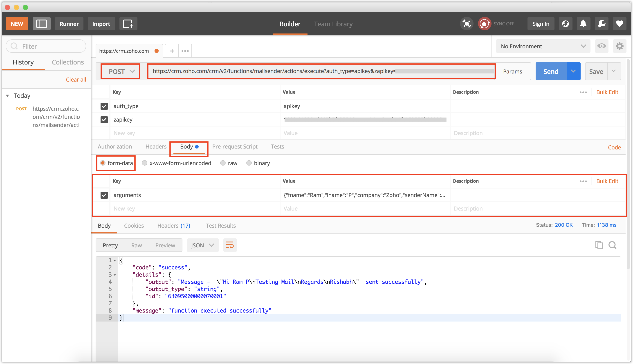Screen dimensions: 633x364
Task: Open environment quick look eye icon
Action: (x=602, y=46)
